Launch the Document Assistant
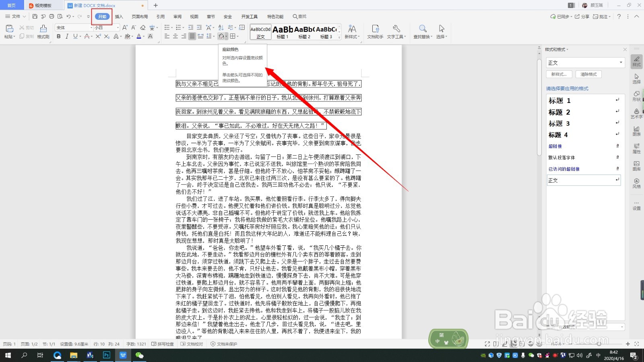The width and height of the screenshot is (644, 362). [x=376, y=31]
